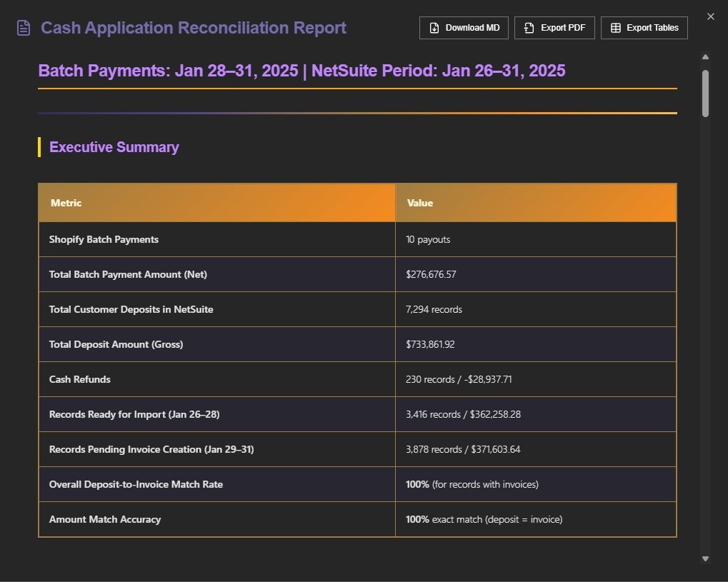Click the report title 'Cash Application Reconciliation Report'
The width and height of the screenshot is (728, 582).
point(193,28)
